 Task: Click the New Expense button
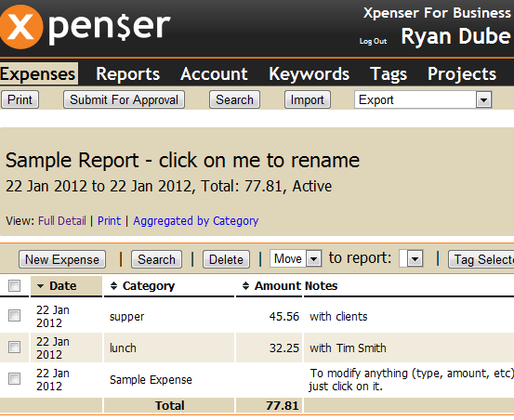pyautogui.click(x=62, y=259)
